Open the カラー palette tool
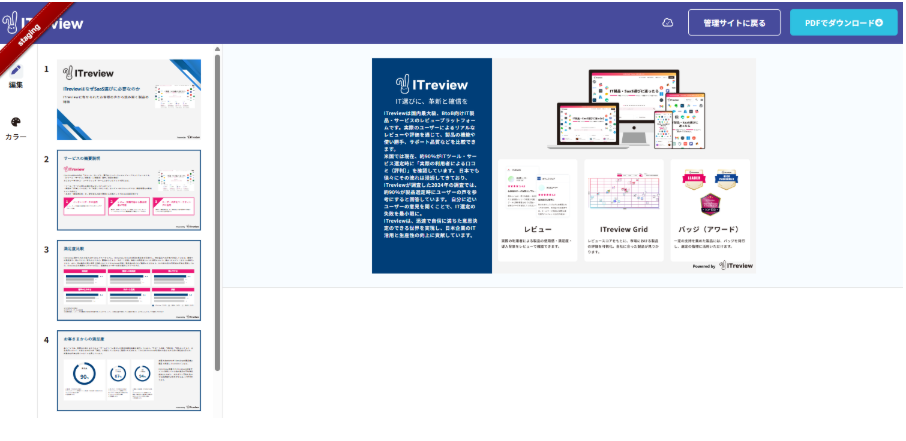Viewport: 906px width, 441px height. 16,127
